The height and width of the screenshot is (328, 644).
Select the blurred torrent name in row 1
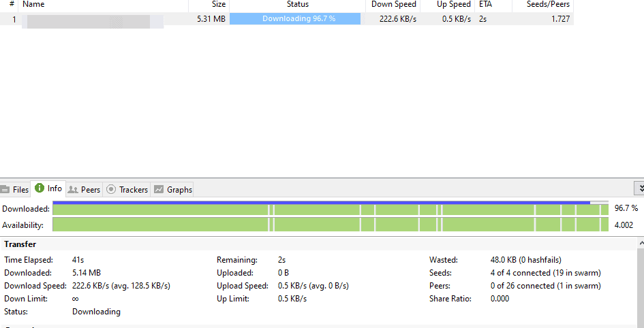pos(93,21)
